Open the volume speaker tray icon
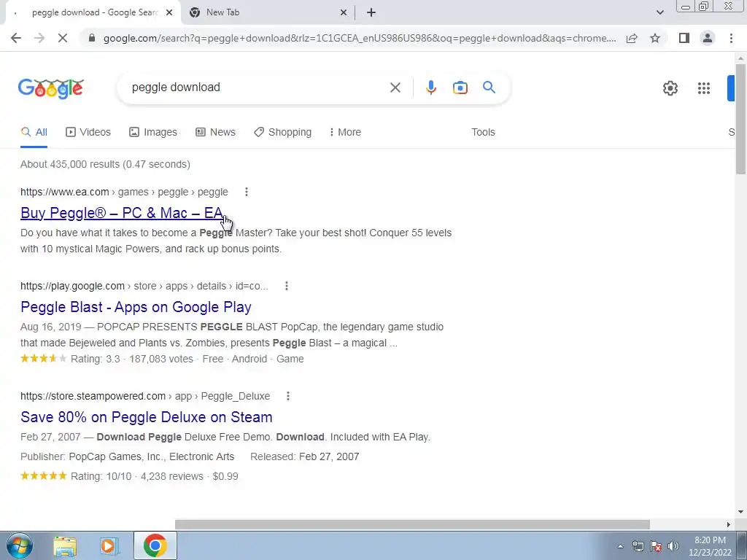 [x=673, y=546]
